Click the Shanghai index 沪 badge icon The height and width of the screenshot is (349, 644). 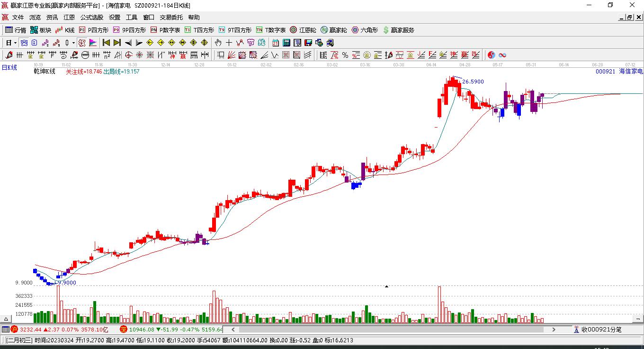tap(14, 329)
